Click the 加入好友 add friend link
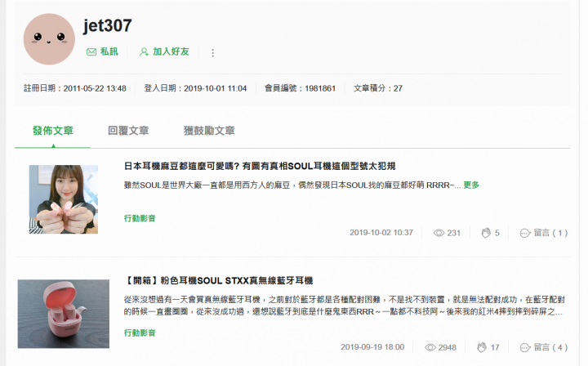 [x=171, y=51]
